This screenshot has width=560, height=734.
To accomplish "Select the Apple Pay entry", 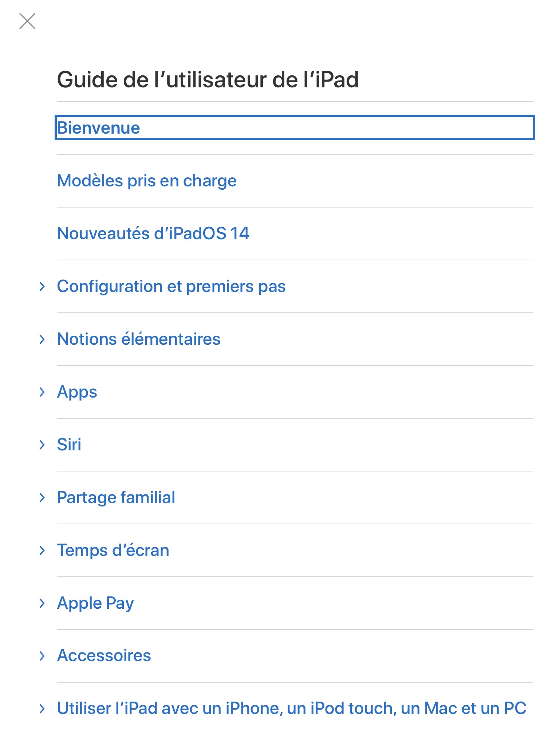I will point(95,603).
